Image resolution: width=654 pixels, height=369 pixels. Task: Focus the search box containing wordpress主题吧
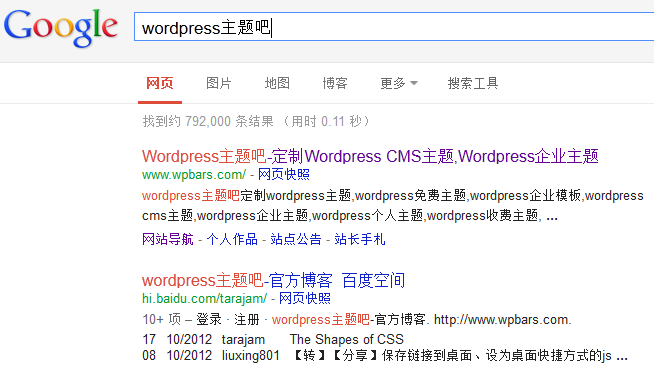(394, 27)
